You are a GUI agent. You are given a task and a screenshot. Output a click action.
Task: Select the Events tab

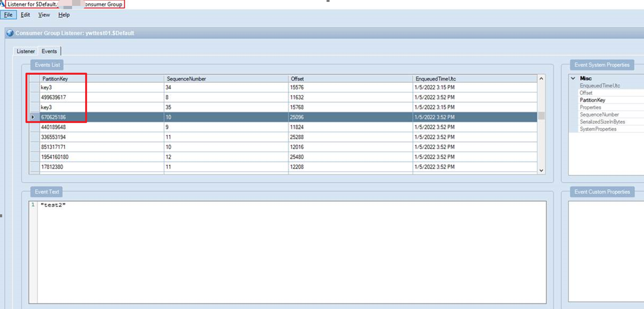[x=49, y=51]
